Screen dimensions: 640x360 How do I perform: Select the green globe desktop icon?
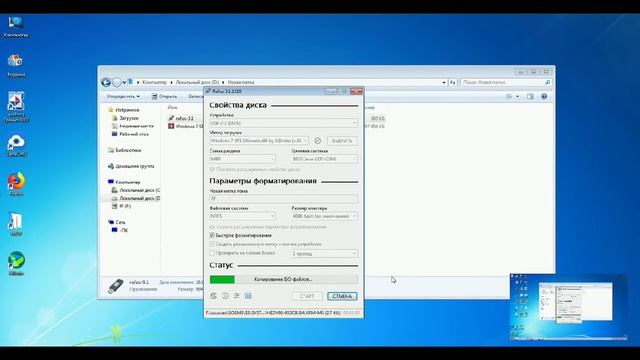click(x=16, y=263)
